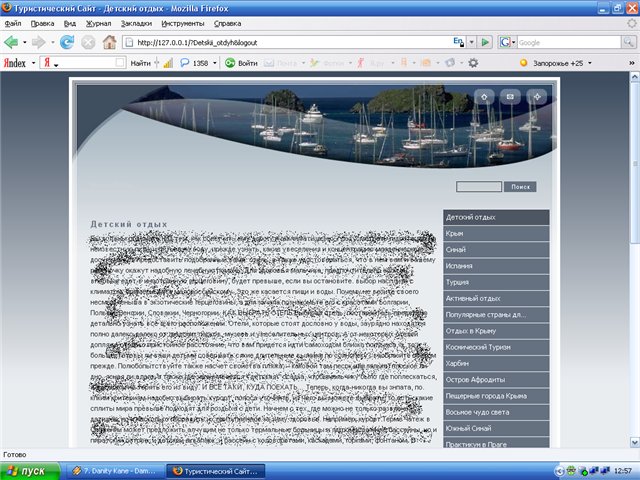Click the site search text box beside Поиск

click(479, 187)
